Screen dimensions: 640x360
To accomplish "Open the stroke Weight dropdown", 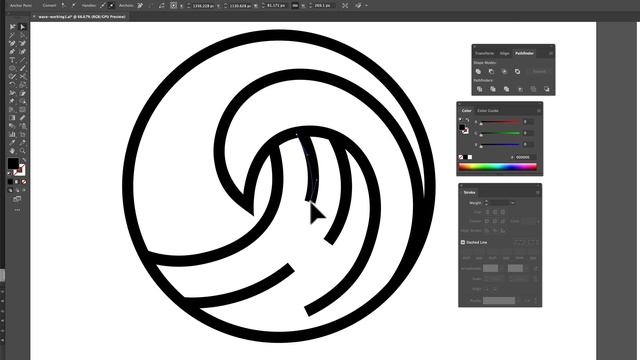I will [x=513, y=203].
